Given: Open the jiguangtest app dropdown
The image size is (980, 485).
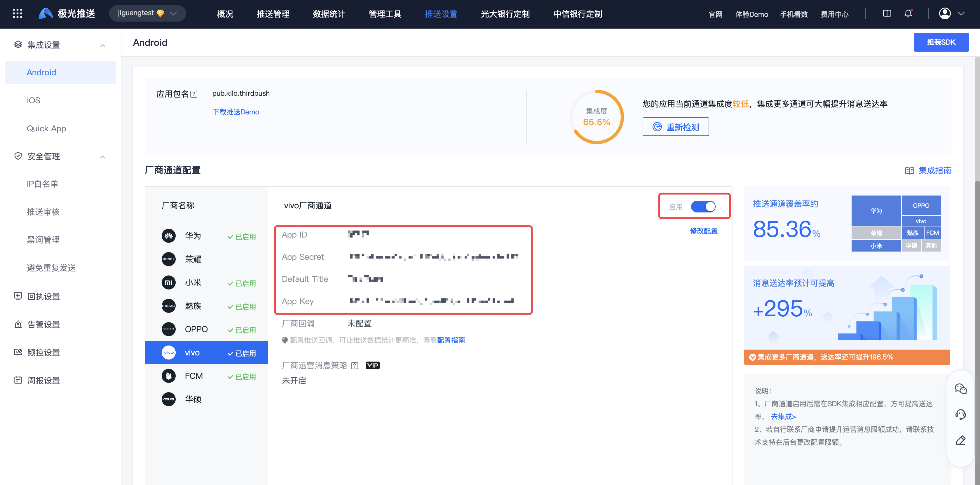Looking at the screenshot, I should tap(147, 14).
